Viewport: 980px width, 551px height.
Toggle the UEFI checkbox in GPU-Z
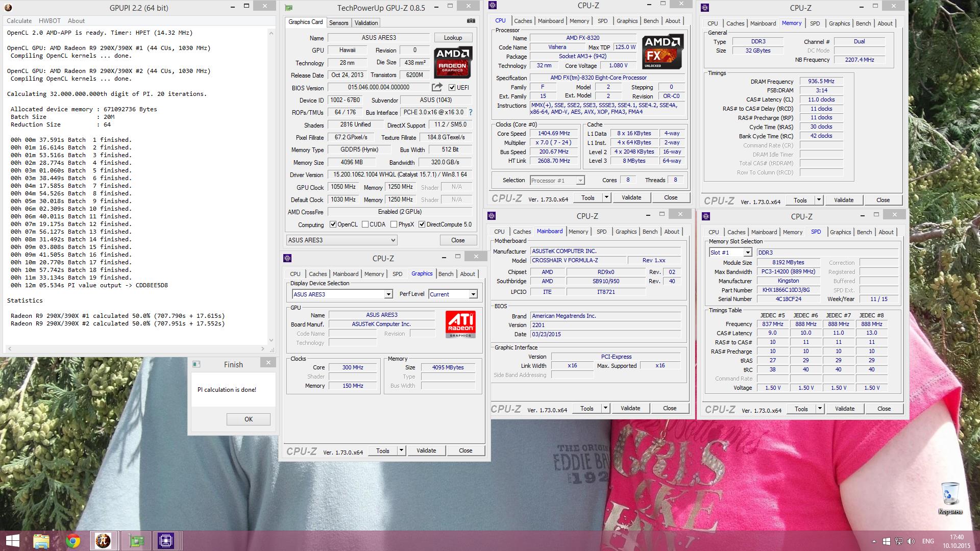pos(452,87)
